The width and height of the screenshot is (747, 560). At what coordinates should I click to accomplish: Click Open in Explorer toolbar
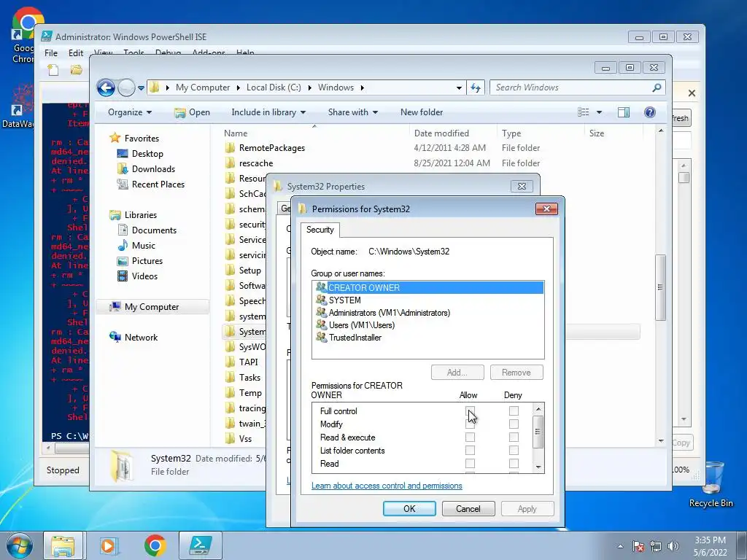coord(193,112)
